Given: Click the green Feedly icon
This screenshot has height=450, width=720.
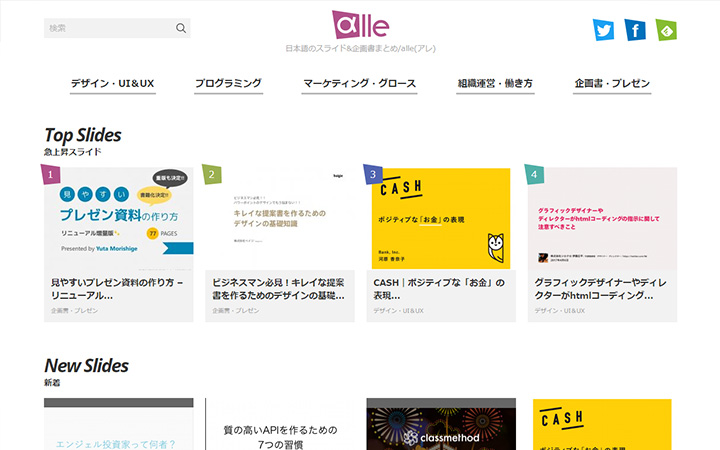Looking at the screenshot, I should click(665, 30).
